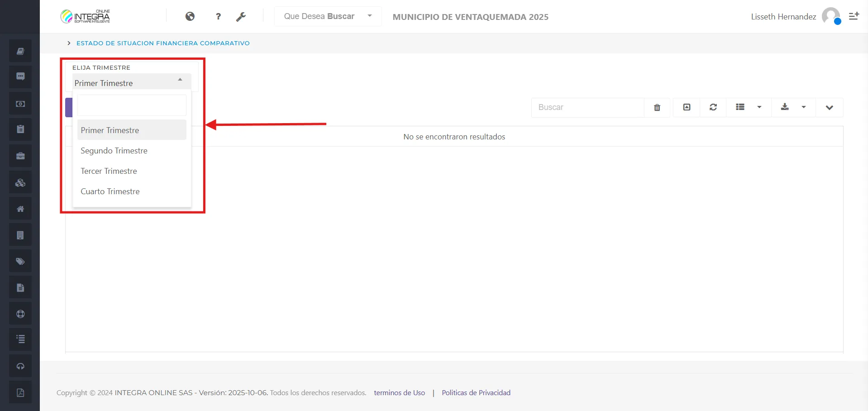
Task: Click the trash icon beside Buscar
Action: [657, 108]
